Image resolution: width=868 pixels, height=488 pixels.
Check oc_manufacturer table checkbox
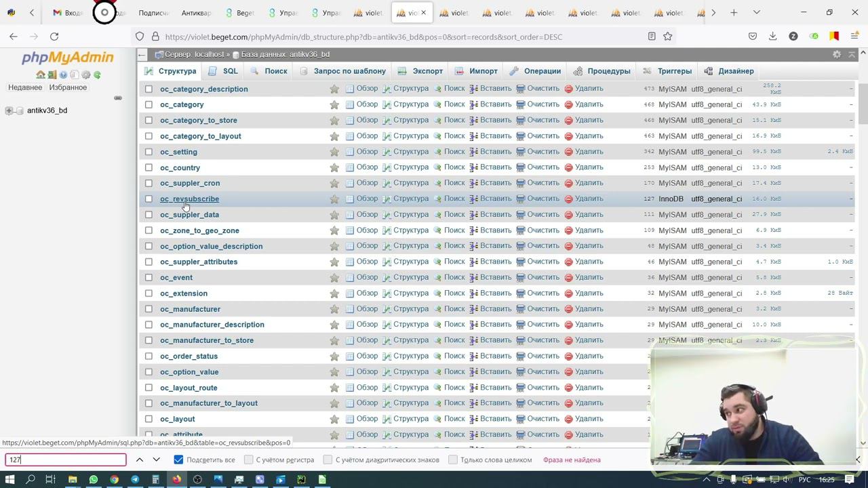(149, 309)
